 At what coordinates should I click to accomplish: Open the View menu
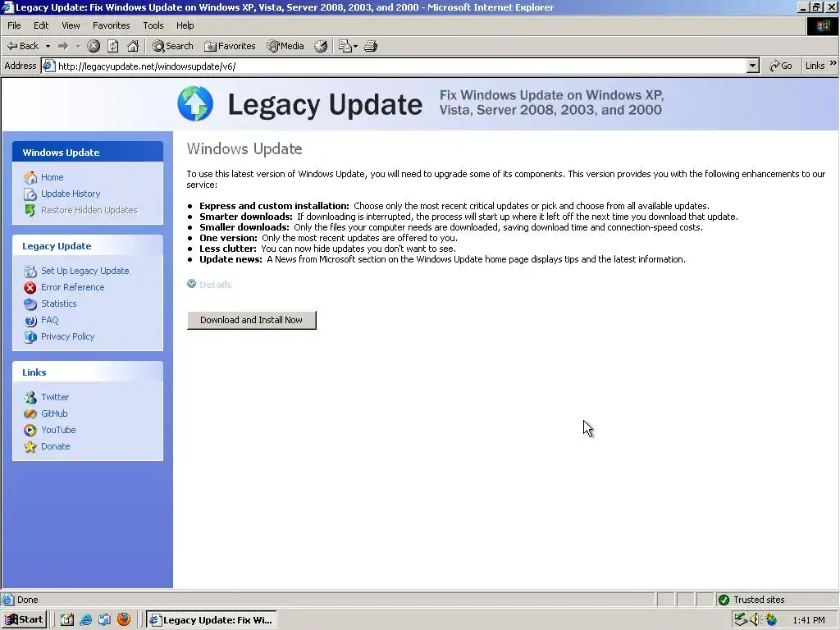(x=71, y=25)
